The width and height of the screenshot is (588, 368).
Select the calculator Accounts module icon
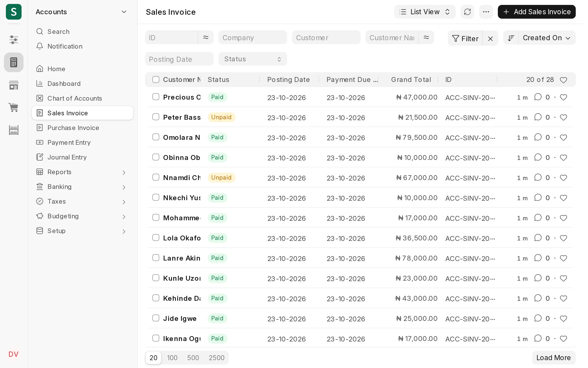(x=13, y=62)
